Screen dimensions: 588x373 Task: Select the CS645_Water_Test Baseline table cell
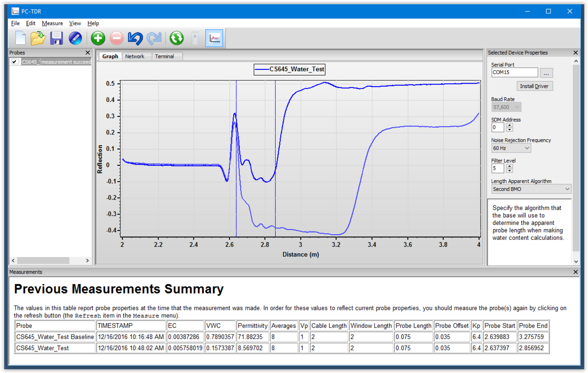coord(55,337)
